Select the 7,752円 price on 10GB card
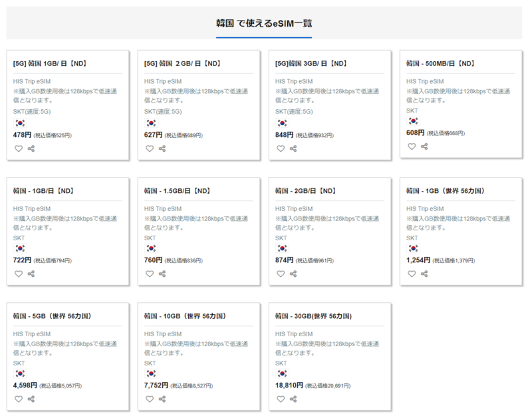Image resolution: width=532 pixels, height=420 pixels. (x=157, y=385)
